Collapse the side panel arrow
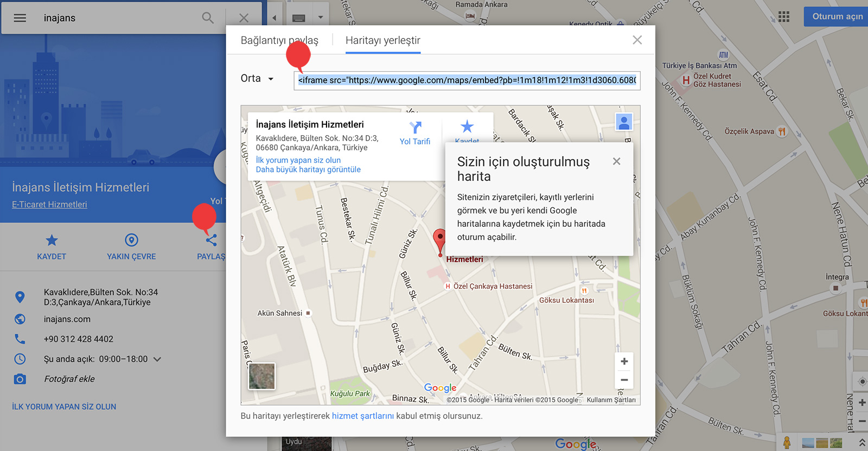 (275, 18)
